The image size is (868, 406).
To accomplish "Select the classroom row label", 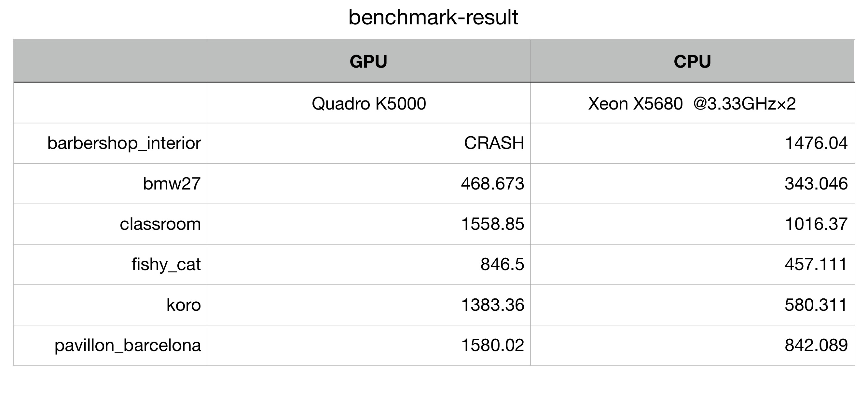I will 160,224.
